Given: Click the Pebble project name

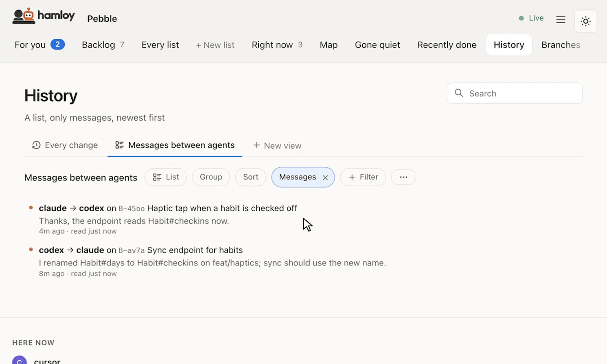Looking at the screenshot, I should 102,19.
